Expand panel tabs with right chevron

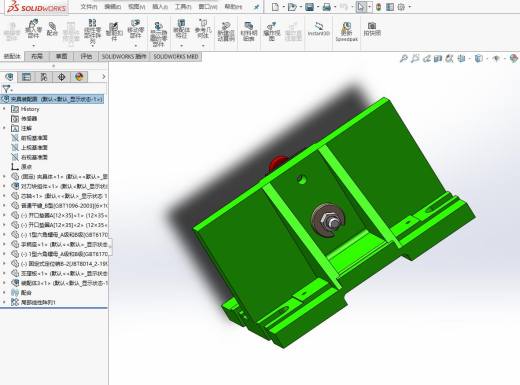104,77
